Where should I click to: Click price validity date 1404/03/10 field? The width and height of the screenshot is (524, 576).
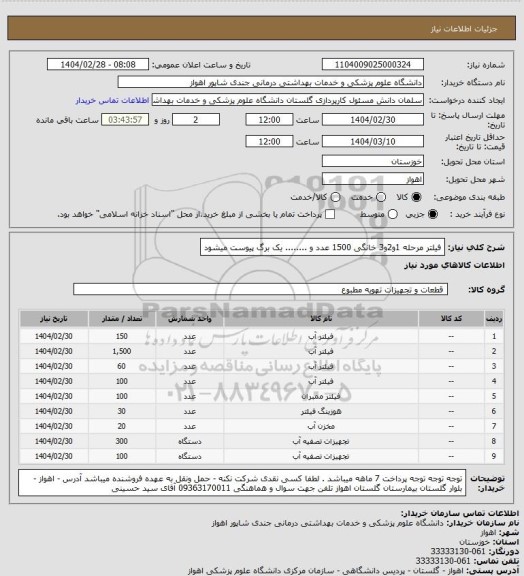click(x=373, y=141)
